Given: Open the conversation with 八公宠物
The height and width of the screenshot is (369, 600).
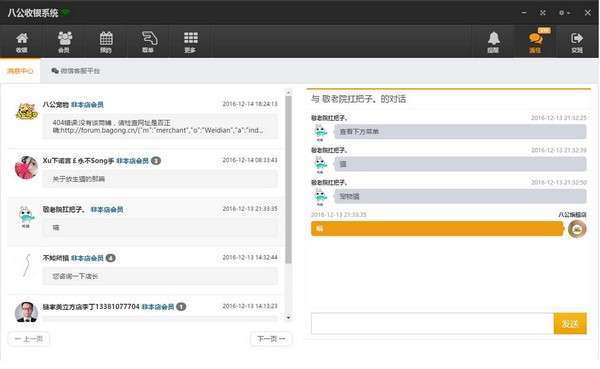Looking at the screenshot, I should pyautogui.click(x=145, y=119).
